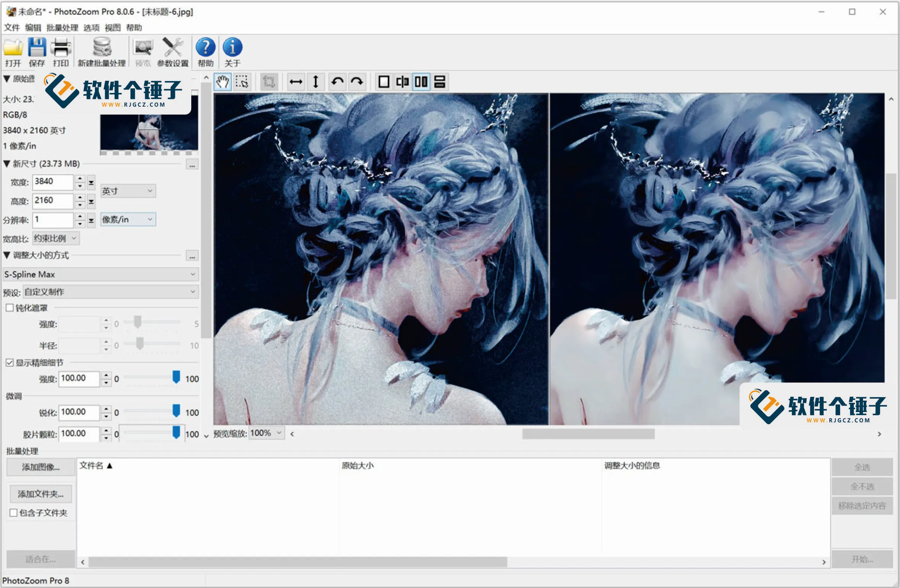
Task: Open the 文件 menu
Action: pyautogui.click(x=12, y=28)
